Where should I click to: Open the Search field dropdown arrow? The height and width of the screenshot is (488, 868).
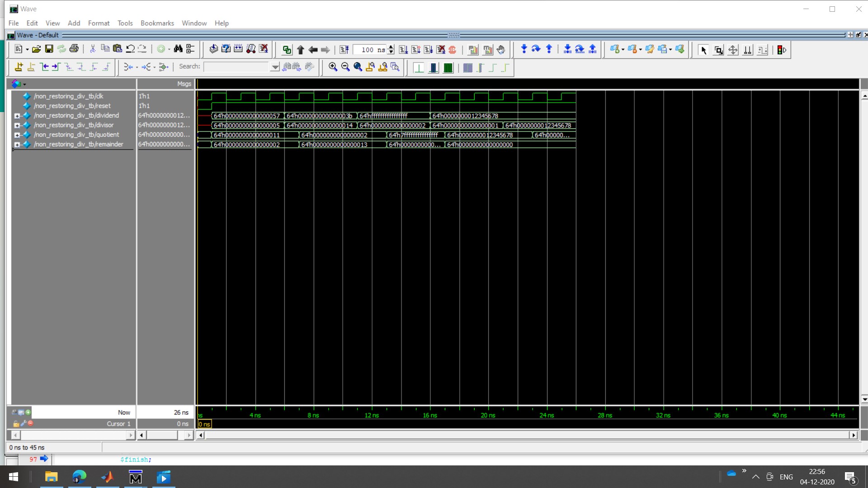tap(275, 67)
